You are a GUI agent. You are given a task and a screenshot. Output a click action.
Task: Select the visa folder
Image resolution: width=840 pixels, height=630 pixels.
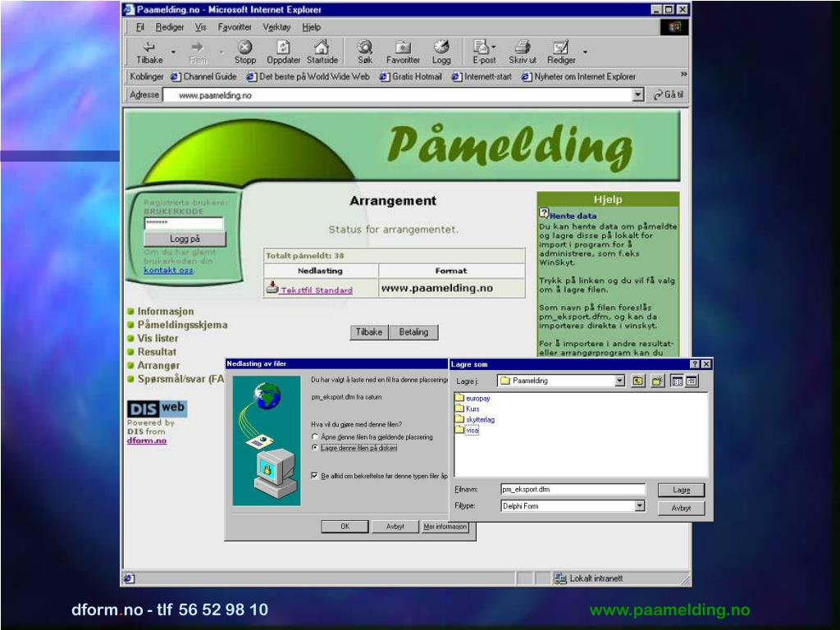(x=467, y=430)
